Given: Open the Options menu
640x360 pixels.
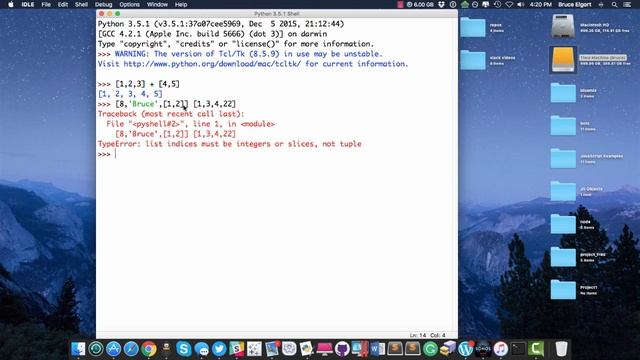Looking at the screenshot, I should point(129,4).
